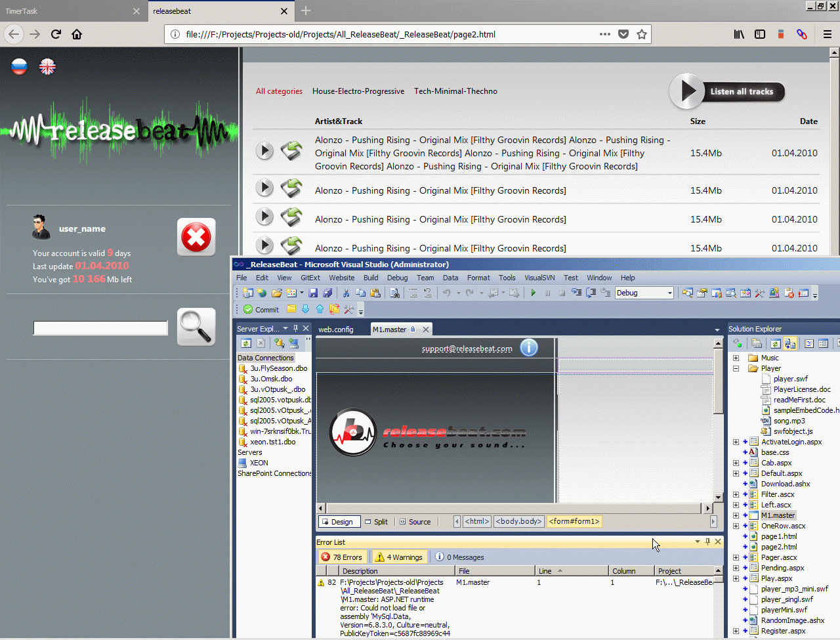Screen dimensions: 840x640
Task: Click the Commit button in VisualSVN toolbar
Action: click(261, 309)
